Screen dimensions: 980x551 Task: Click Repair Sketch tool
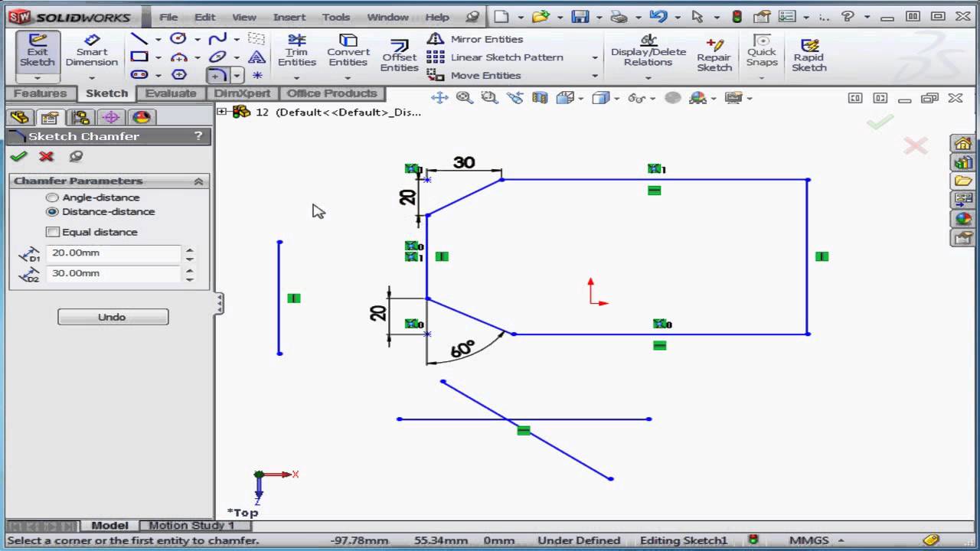714,55
